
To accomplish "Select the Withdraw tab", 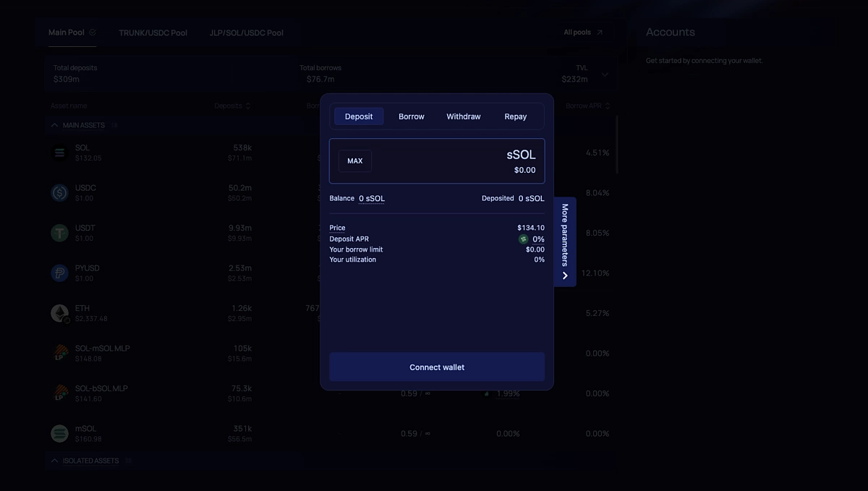I will [463, 116].
